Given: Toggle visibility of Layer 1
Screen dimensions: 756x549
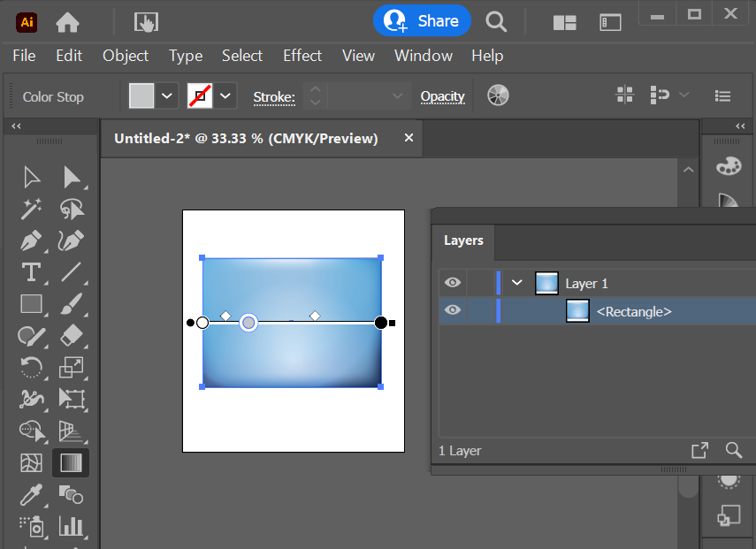Looking at the screenshot, I should pyautogui.click(x=453, y=283).
